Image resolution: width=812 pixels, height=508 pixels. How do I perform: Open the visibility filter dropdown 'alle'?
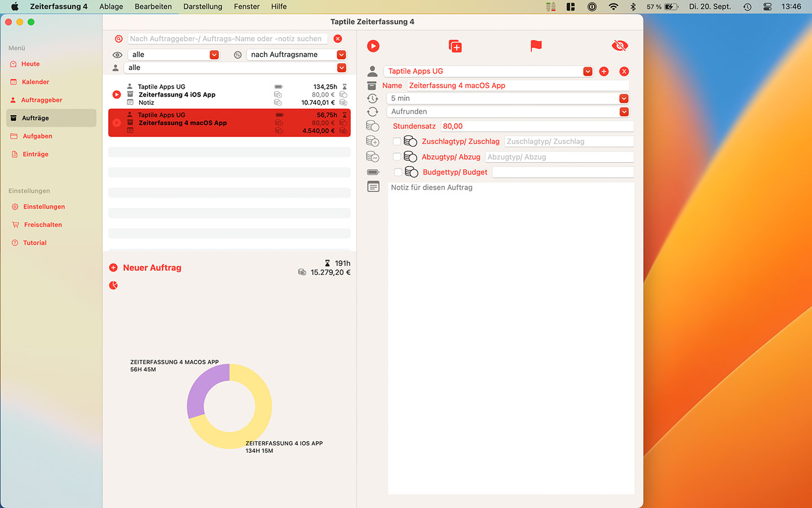pos(174,55)
